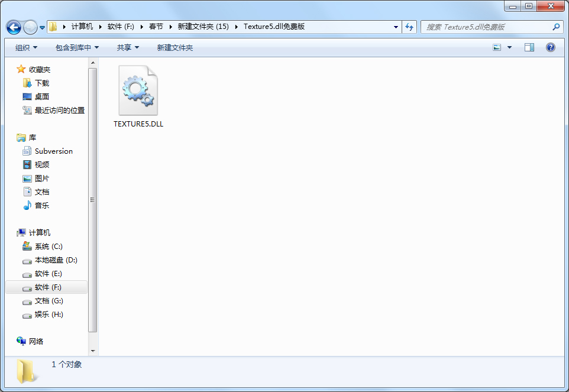Open the Subversion library item
This screenshot has width=569, height=392.
pos(53,151)
